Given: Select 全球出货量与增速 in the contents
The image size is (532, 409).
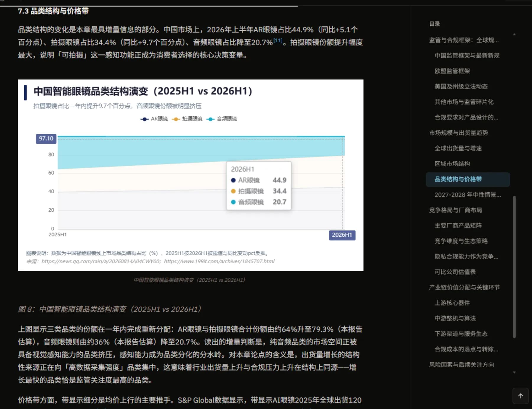Looking at the screenshot, I should click(458, 148).
